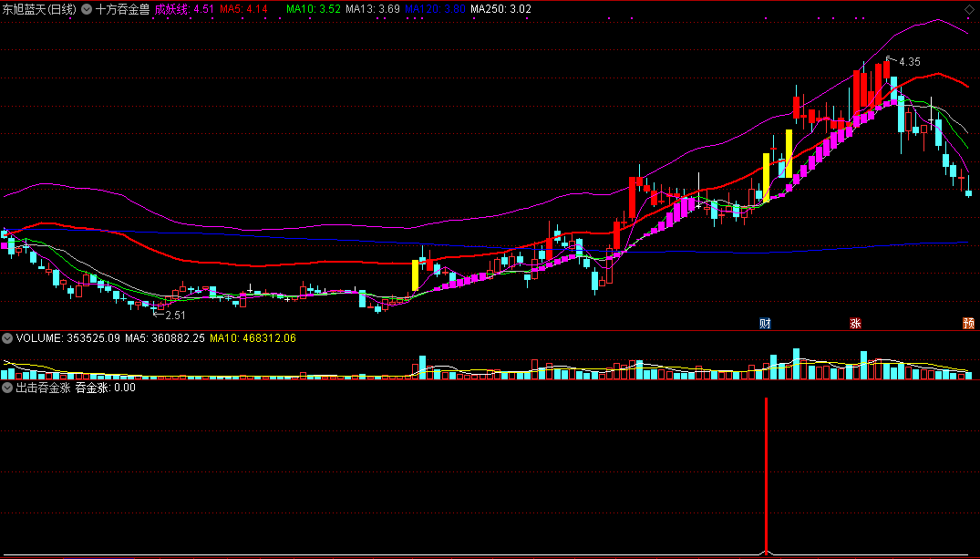Click the 涨 marker icon on chart
This screenshot has height=559, width=980.
tap(856, 323)
